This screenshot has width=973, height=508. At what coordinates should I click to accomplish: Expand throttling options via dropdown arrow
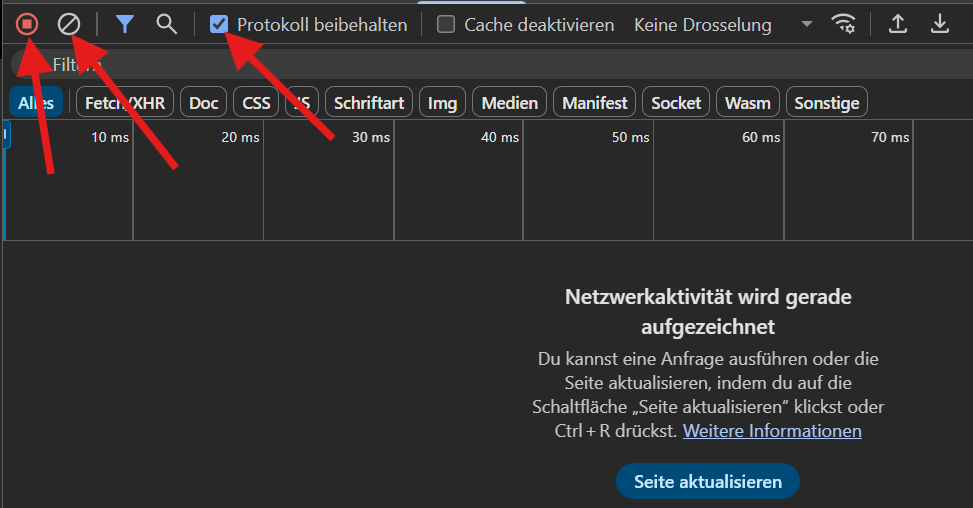[x=806, y=24]
